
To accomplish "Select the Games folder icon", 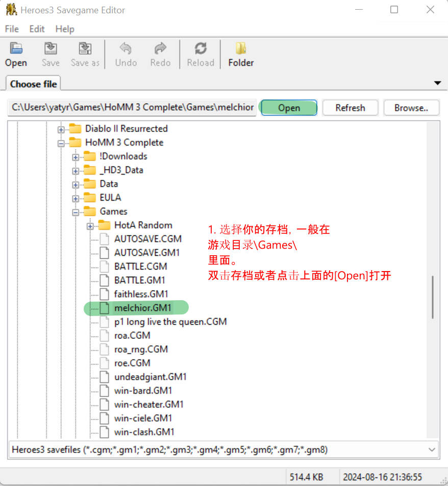I will coord(90,211).
